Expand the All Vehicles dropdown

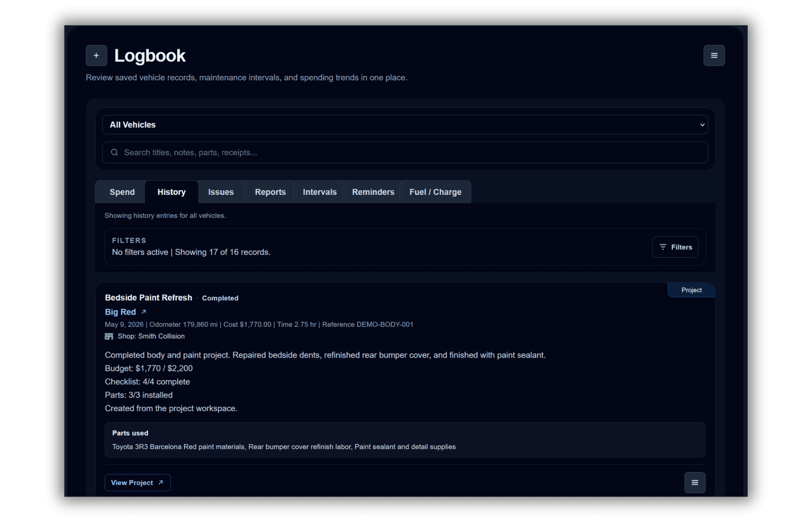pyautogui.click(x=405, y=125)
